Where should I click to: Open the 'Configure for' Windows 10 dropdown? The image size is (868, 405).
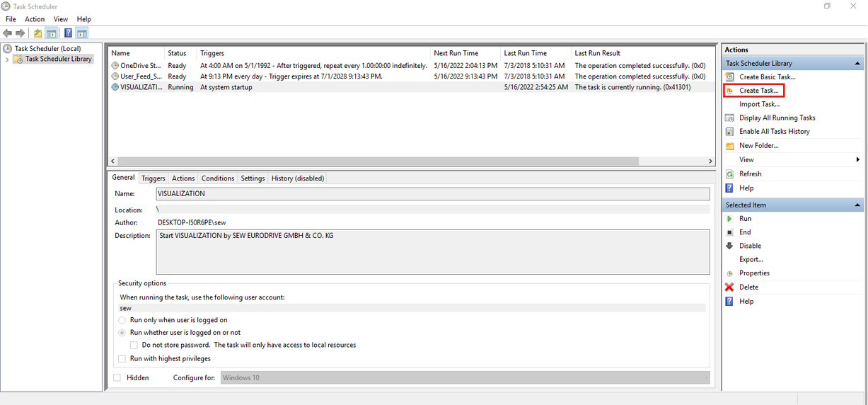pos(465,378)
